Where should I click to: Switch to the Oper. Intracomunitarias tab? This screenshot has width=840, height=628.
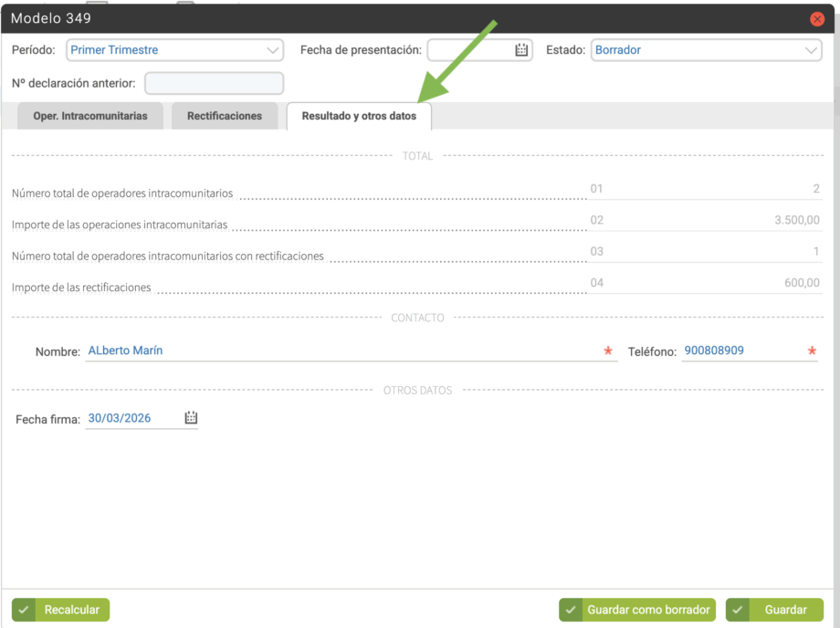click(90, 116)
